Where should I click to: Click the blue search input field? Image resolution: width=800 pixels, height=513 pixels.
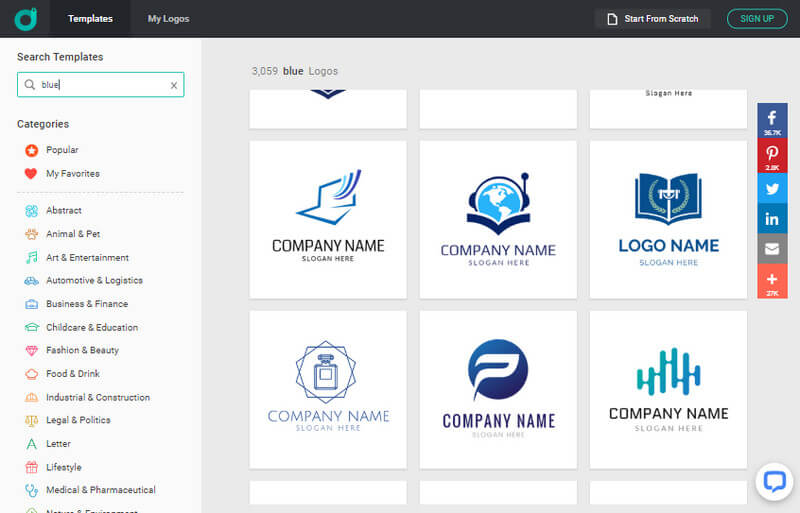pos(100,85)
